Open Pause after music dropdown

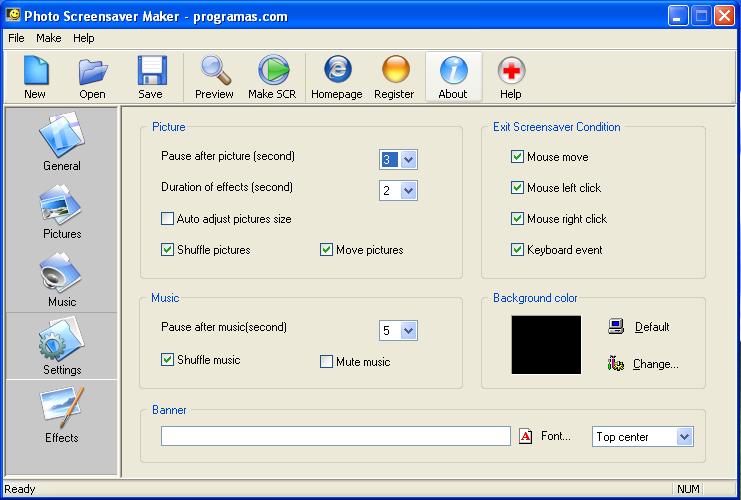(408, 330)
